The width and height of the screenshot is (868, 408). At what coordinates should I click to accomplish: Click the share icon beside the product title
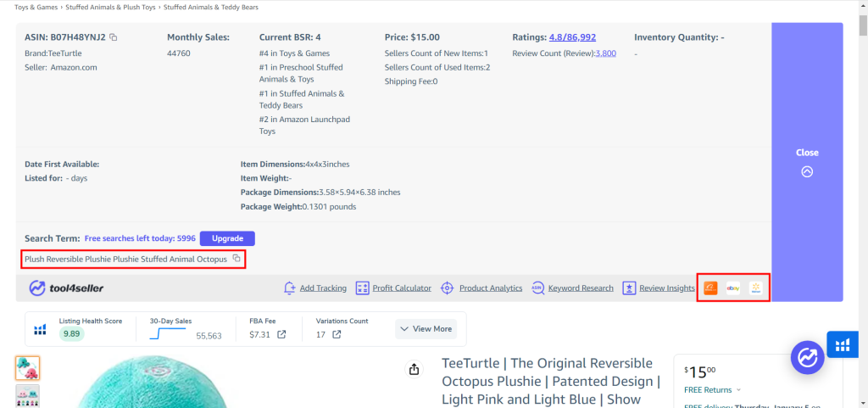click(414, 369)
